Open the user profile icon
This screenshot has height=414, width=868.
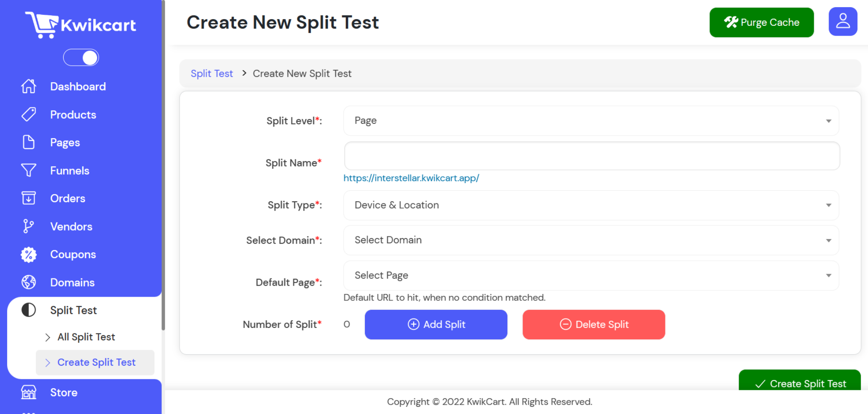click(843, 22)
